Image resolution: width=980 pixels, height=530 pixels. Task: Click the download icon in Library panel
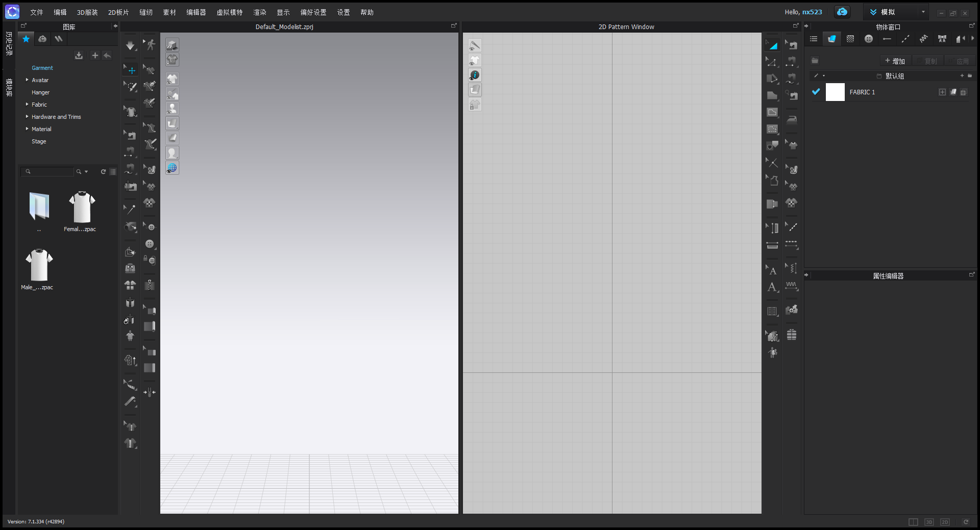[x=79, y=56]
